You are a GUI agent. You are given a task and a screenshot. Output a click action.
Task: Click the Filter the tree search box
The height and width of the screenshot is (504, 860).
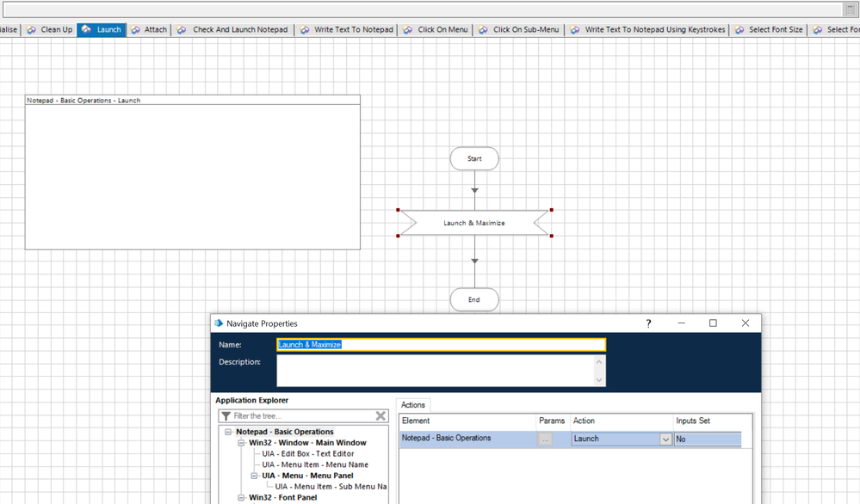coord(303,415)
